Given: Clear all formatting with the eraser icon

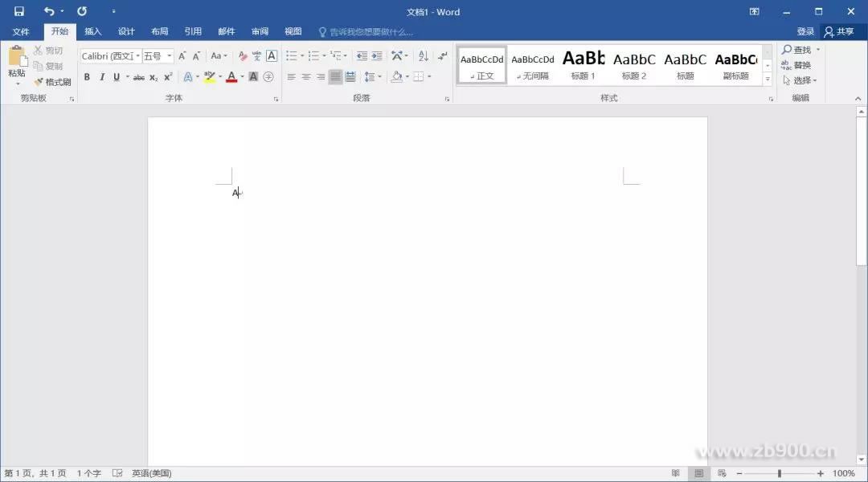Looking at the screenshot, I should click(x=244, y=57).
